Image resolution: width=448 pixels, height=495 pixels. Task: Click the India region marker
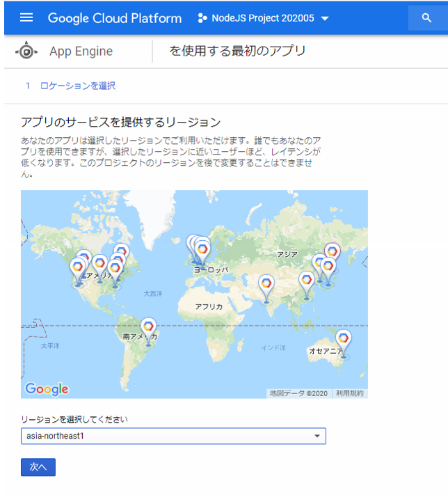pyautogui.click(x=265, y=285)
